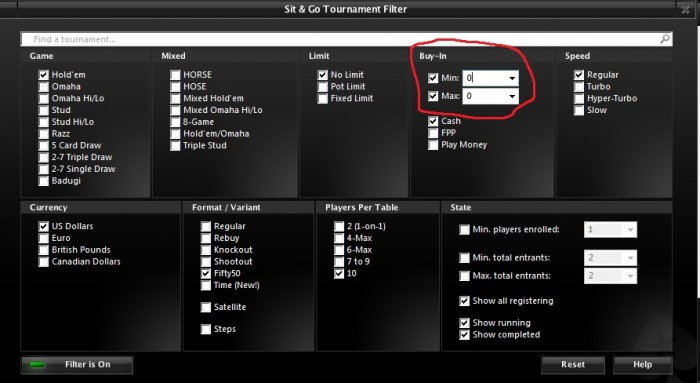Check the Play Money option
The width and height of the screenshot is (700, 383).
coord(433,145)
